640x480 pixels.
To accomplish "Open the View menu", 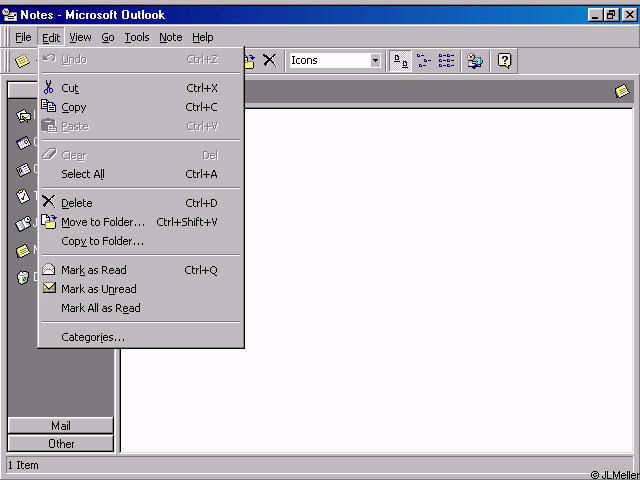I will (80, 38).
